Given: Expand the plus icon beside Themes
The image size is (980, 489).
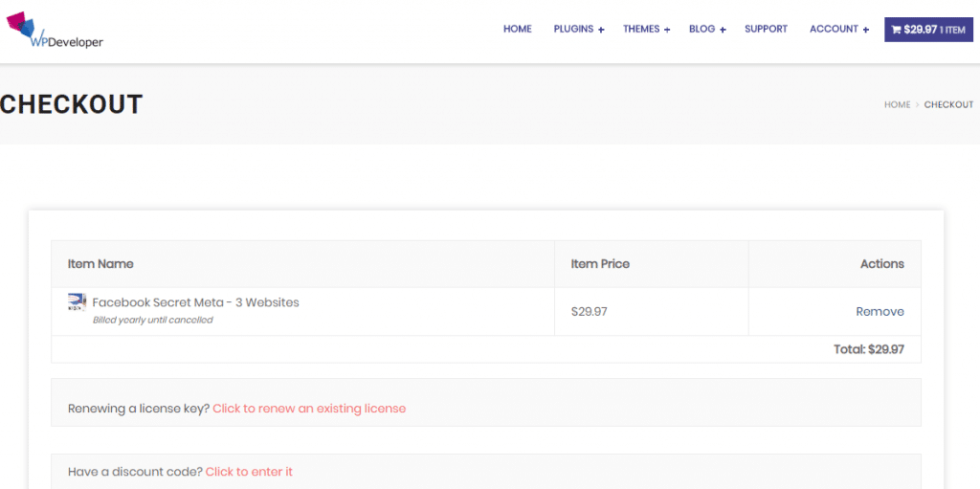Looking at the screenshot, I should [667, 31].
